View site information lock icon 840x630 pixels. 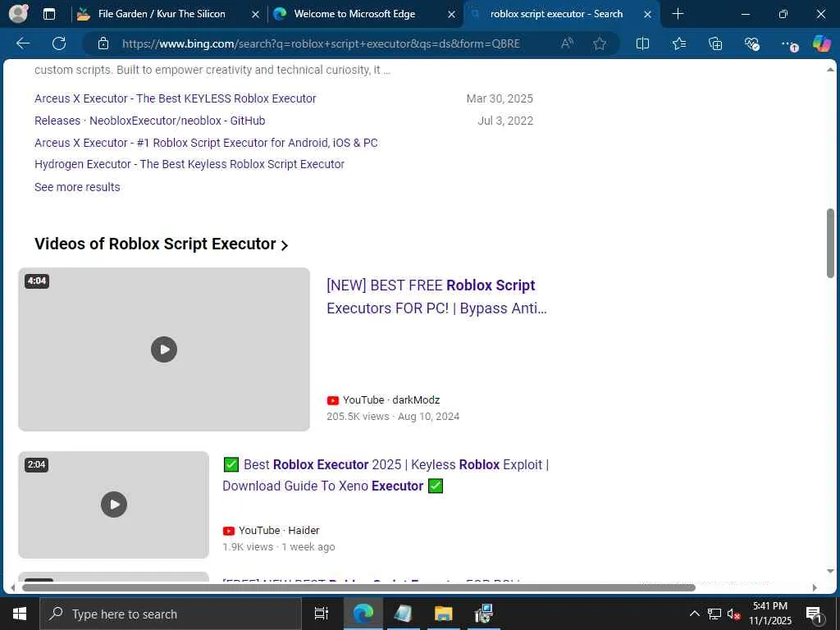click(x=103, y=43)
